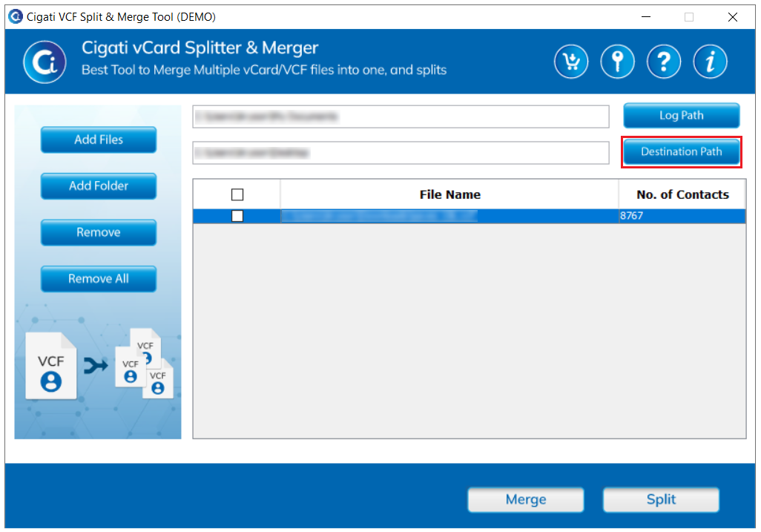Click the shopping cart buy icon
Viewport: 761px width, 532px height.
(571, 62)
